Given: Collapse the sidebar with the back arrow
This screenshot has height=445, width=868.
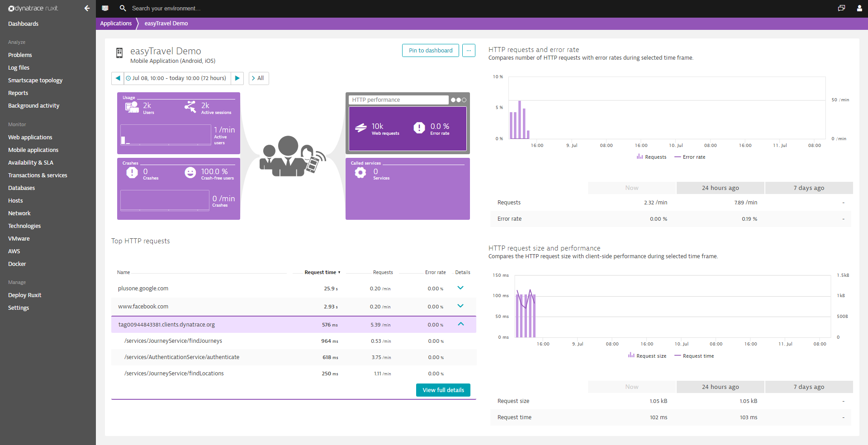Looking at the screenshot, I should [x=87, y=8].
